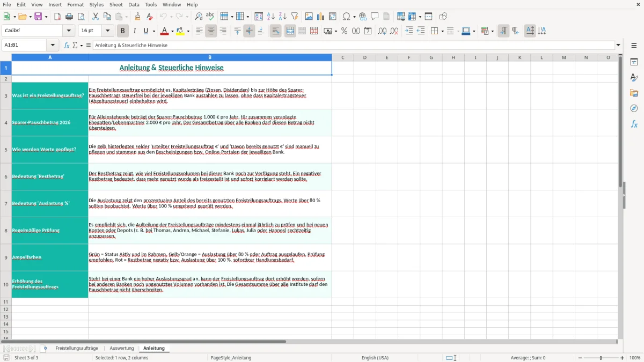
Task: Toggle Wrap Text
Action: coord(275,31)
